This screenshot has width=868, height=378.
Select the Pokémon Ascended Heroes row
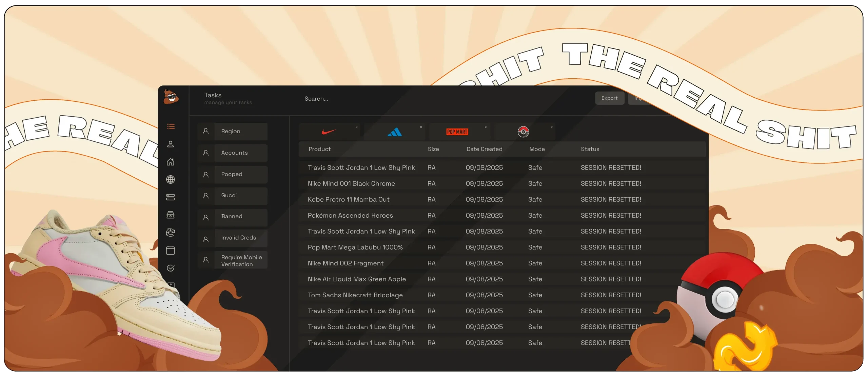502,216
